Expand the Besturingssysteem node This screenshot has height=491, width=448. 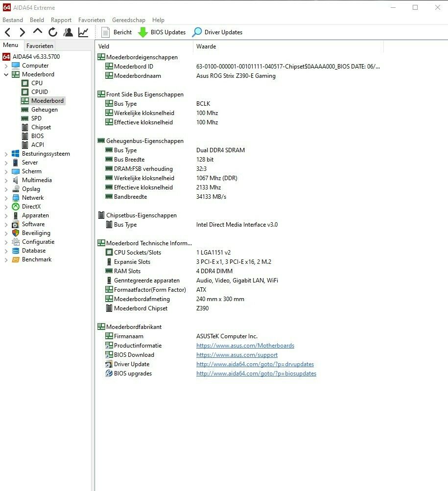(x=6, y=154)
